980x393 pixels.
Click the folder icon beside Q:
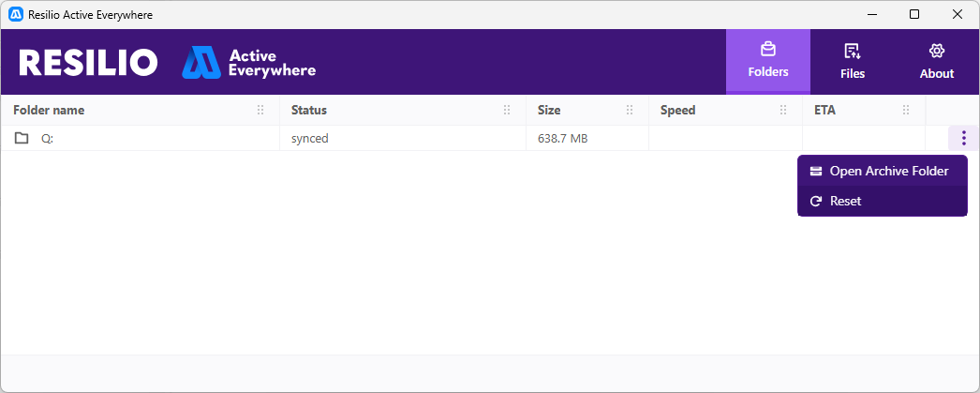click(x=22, y=138)
